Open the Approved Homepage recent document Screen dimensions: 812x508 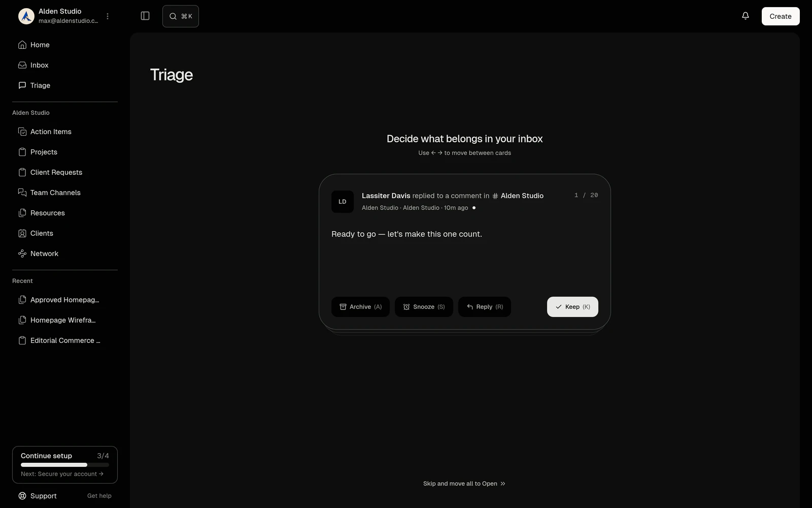[65, 300]
